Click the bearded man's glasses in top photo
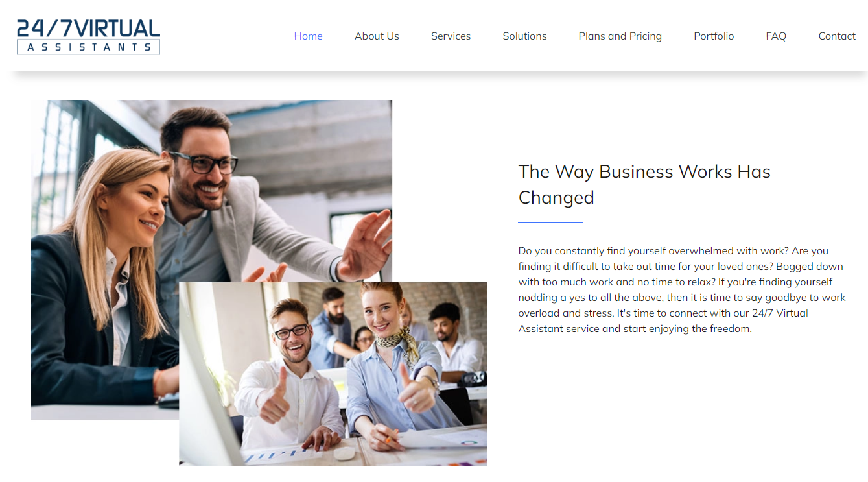 coord(203,162)
